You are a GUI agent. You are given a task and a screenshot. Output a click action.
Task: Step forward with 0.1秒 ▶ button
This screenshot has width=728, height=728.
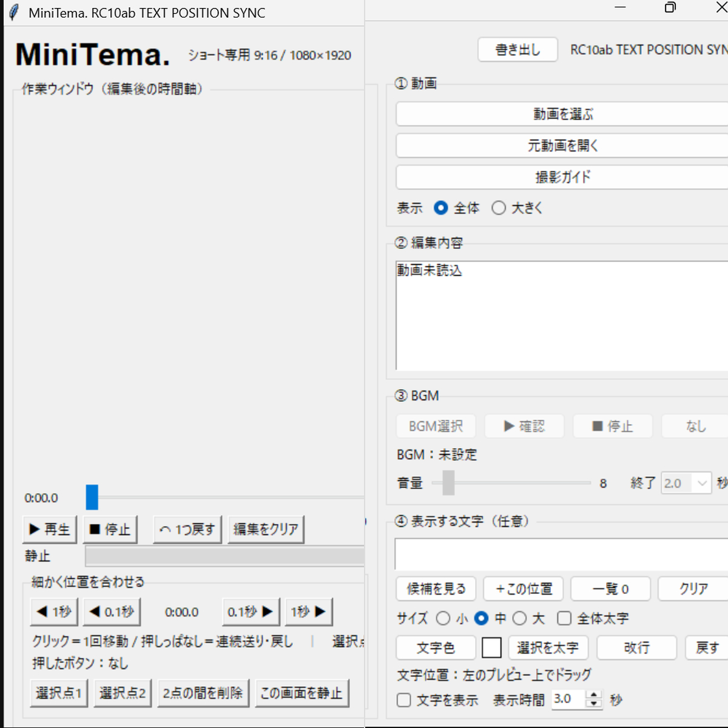(251, 612)
